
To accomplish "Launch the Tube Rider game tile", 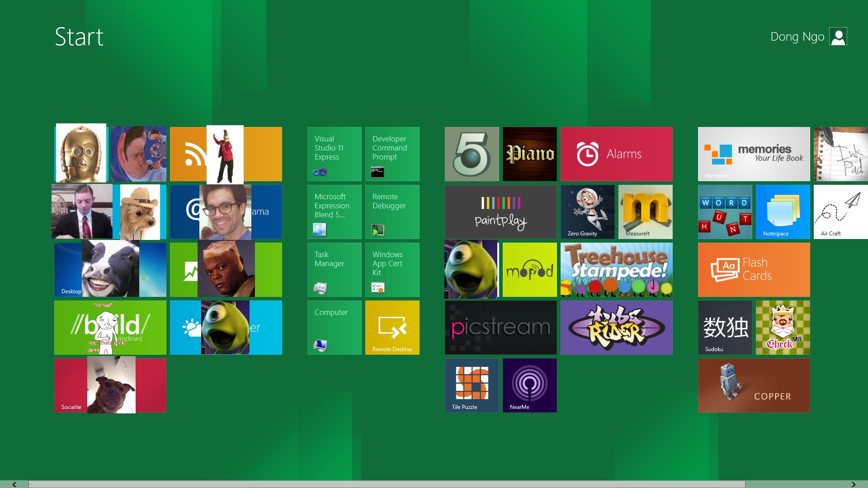I will pyautogui.click(x=616, y=328).
